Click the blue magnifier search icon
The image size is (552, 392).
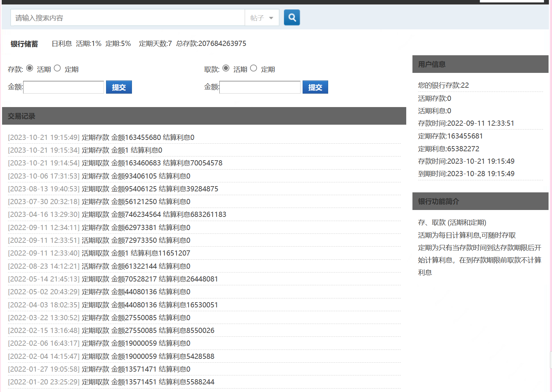(292, 18)
